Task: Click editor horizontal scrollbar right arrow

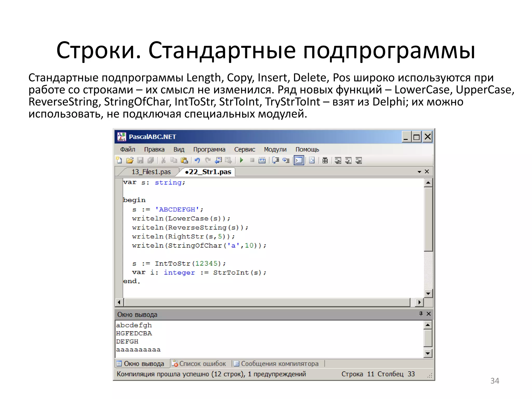Action: 419,302
